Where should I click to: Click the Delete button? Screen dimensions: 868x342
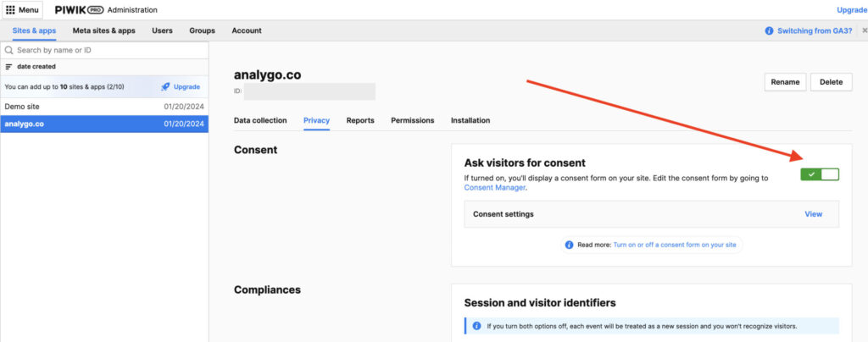point(832,82)
